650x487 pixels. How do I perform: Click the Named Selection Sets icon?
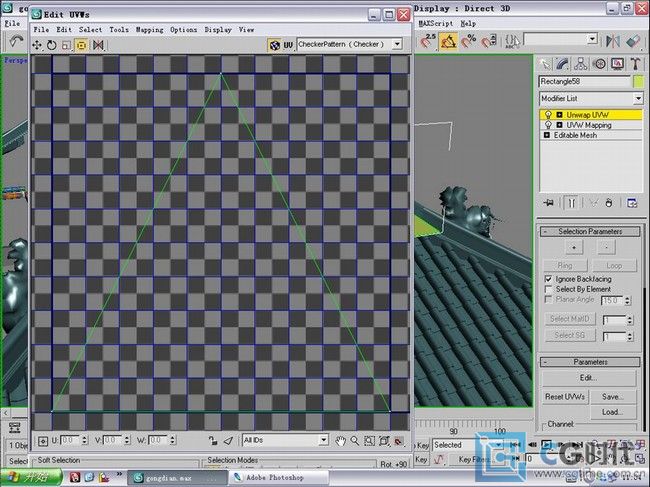(x=512, y=41)
